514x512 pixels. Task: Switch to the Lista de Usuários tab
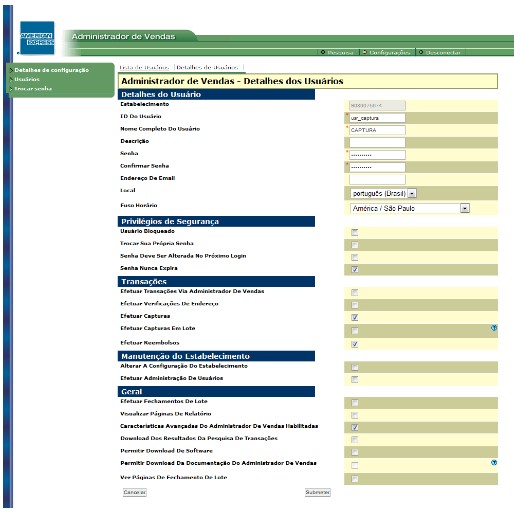[144, 67]
